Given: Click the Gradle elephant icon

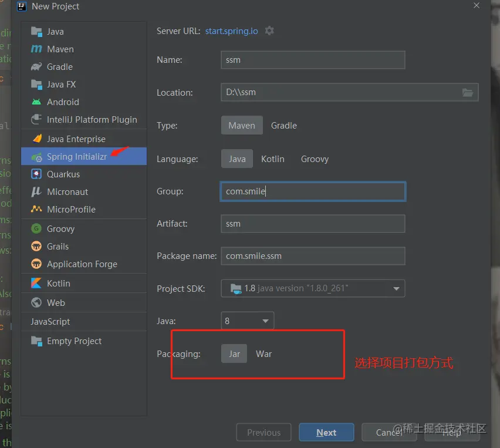Looking at the screenshot, I should pos(36,67).
